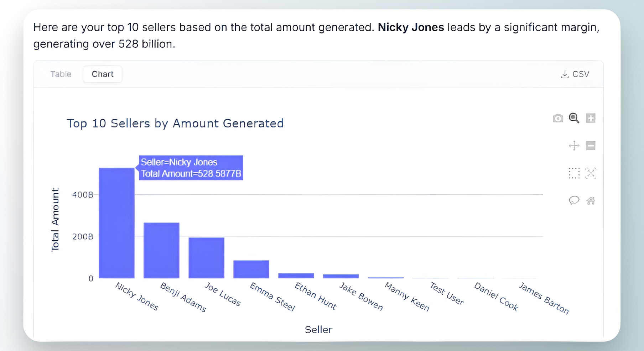Click the Nicky Jones bar
Viewport: 644px width, 351px height.
[x=116, y=228]
